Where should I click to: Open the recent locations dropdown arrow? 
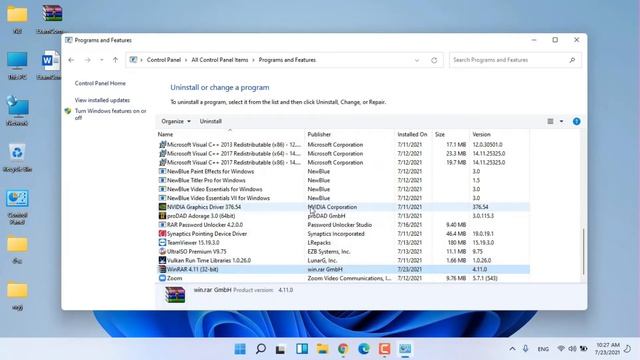(102, 60)
